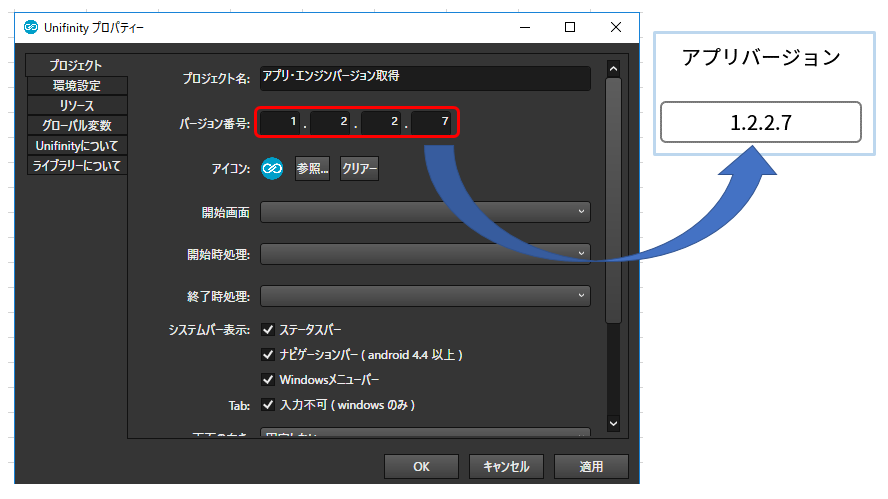Minimize the Unifinity properties window
Viewport: 888px width, 499px height.
tap(523, 27)
